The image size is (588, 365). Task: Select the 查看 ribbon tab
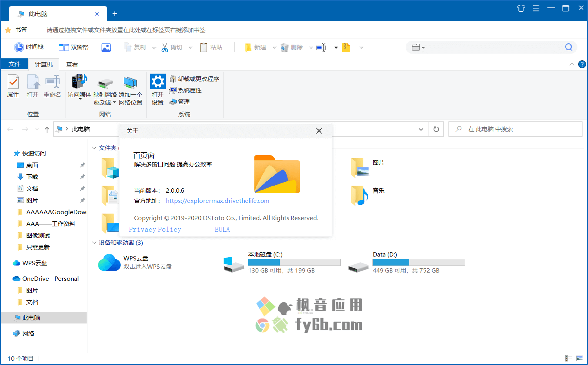[x=72, y=64]
